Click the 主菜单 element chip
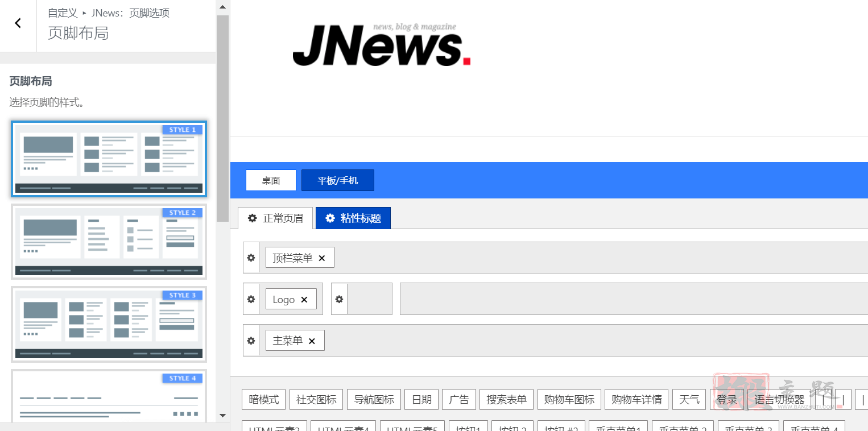Image resolution: width=868 pixels, height=431 pixels. click(x=295, y=341)
